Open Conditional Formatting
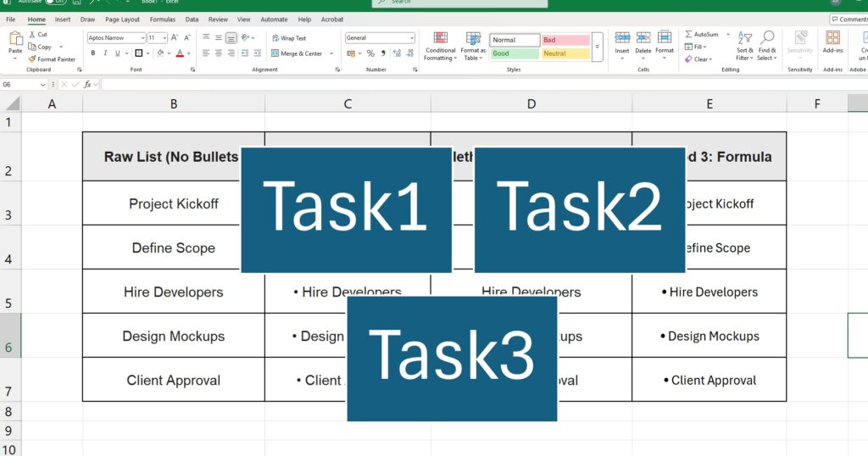Viewport: 868px width, 456px height. [x=441, y=47]
